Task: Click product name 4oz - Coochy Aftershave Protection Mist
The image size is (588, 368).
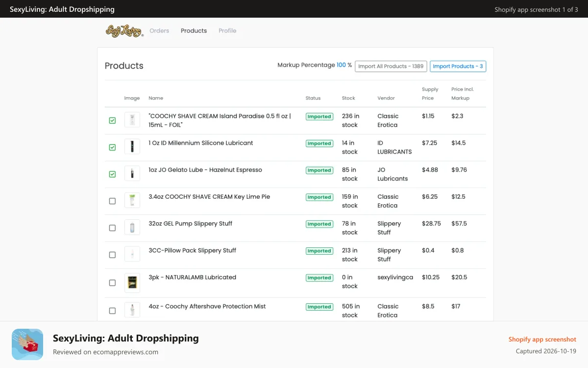Action: [x=207, y=306]
